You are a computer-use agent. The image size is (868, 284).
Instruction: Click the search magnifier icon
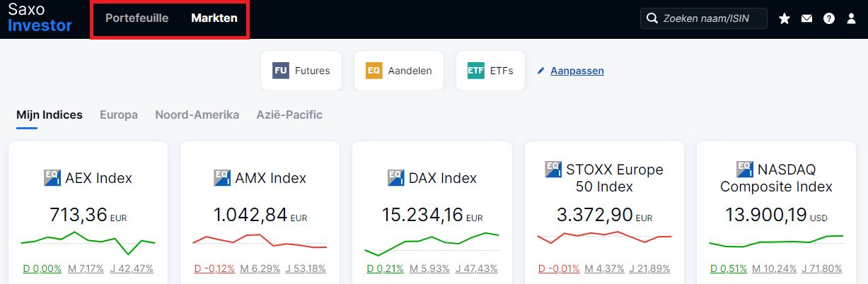tap(652, 18)
